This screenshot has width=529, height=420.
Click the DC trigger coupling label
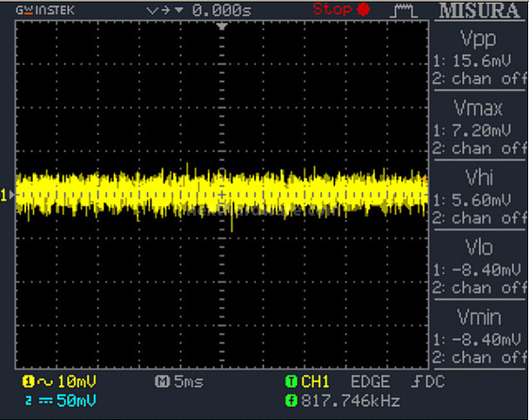click(x=434, y=382)
